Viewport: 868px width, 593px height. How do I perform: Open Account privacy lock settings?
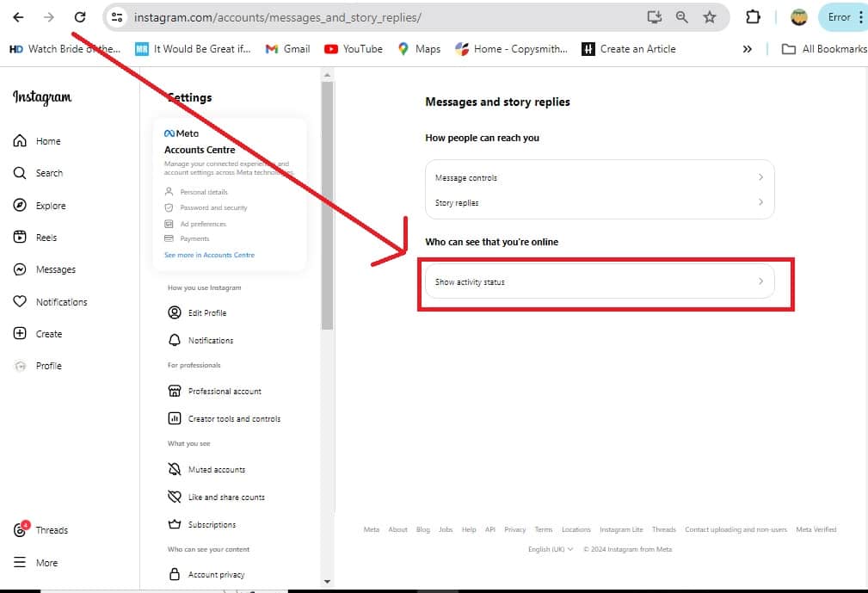[206, 574]
